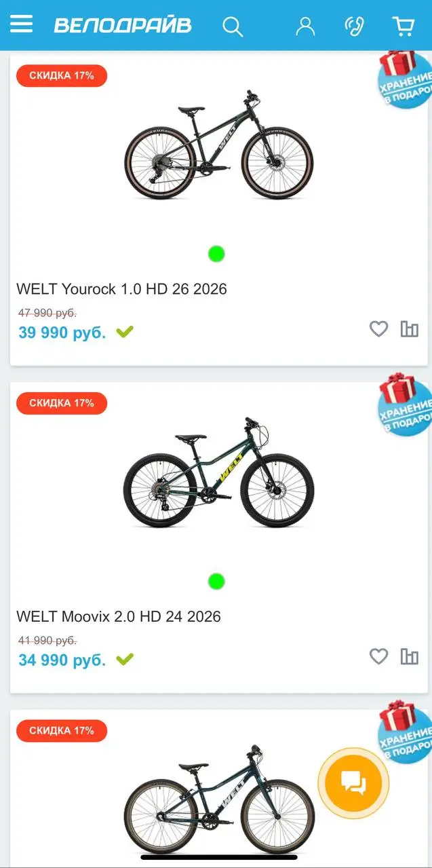View the WELT Yourock bike image
The width and height of the screenshot is (432, 868).
coord(218,144)
